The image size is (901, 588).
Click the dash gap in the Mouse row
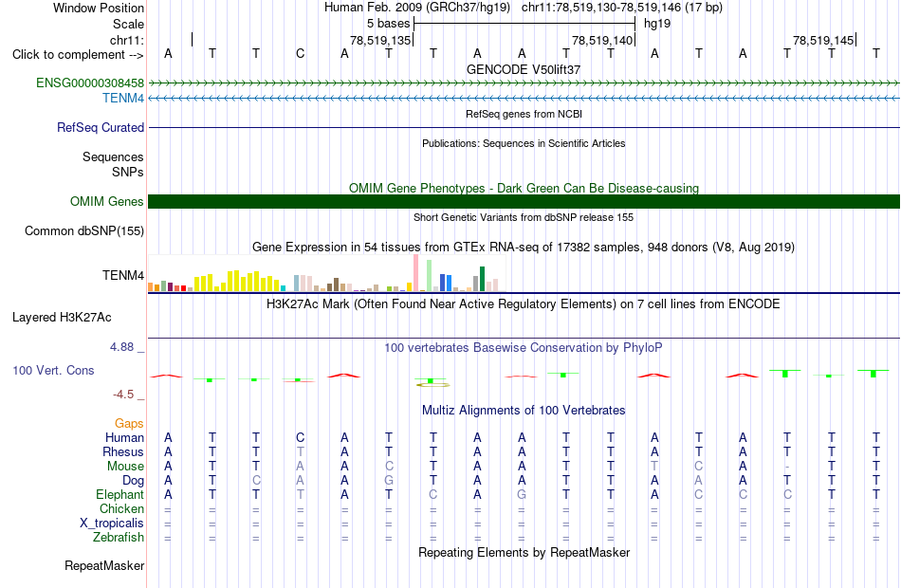(787, 467)
